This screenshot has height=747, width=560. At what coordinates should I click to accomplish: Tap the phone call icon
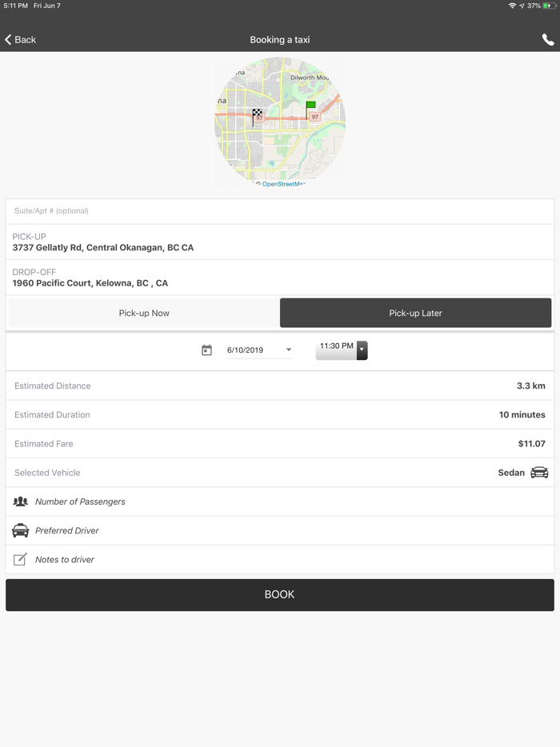(547, 40)
